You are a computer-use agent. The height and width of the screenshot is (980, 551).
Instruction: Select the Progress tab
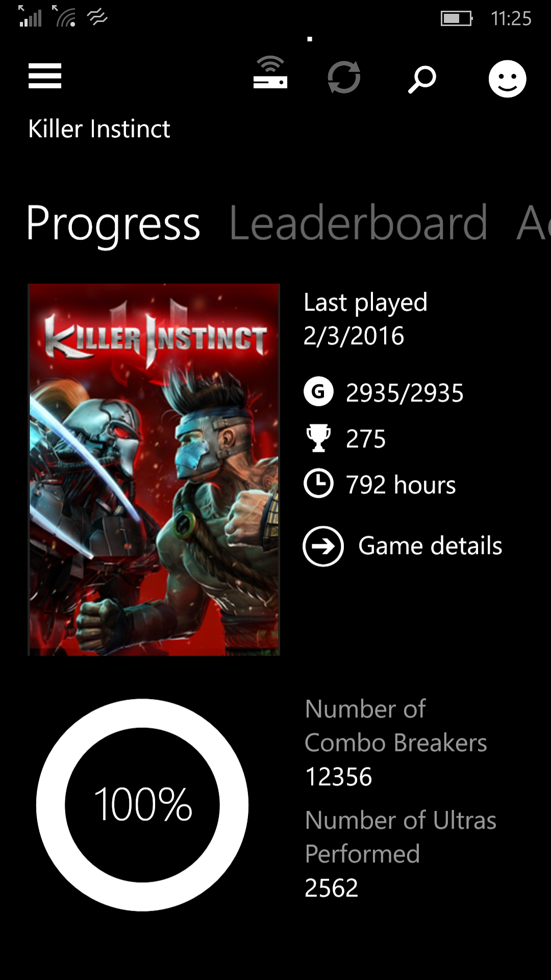(113, 224)
